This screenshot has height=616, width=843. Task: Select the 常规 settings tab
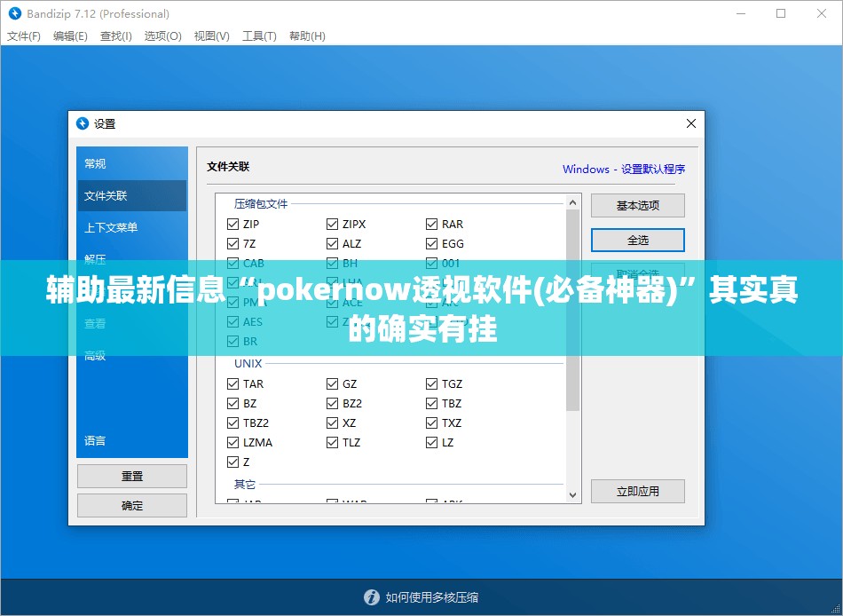(131, 163)
